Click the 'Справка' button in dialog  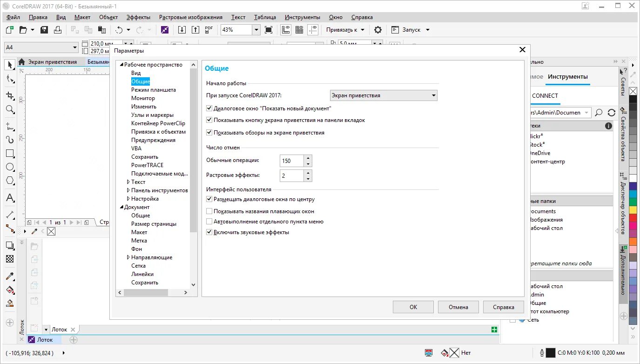(504, 307)
